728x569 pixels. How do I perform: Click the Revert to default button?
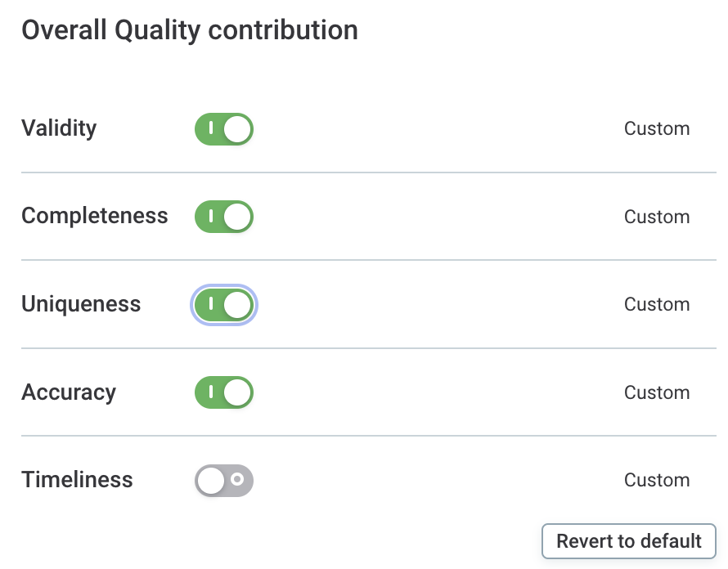[x=628, y=541]
